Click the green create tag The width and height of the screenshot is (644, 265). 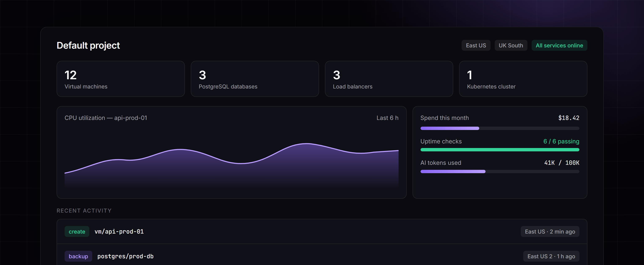click(77, 231)
